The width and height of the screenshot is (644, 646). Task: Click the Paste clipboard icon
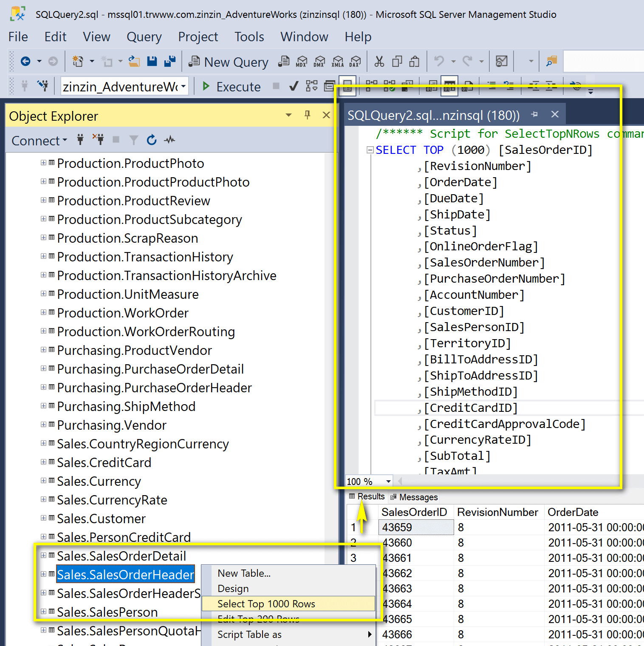tap(414, 62)
